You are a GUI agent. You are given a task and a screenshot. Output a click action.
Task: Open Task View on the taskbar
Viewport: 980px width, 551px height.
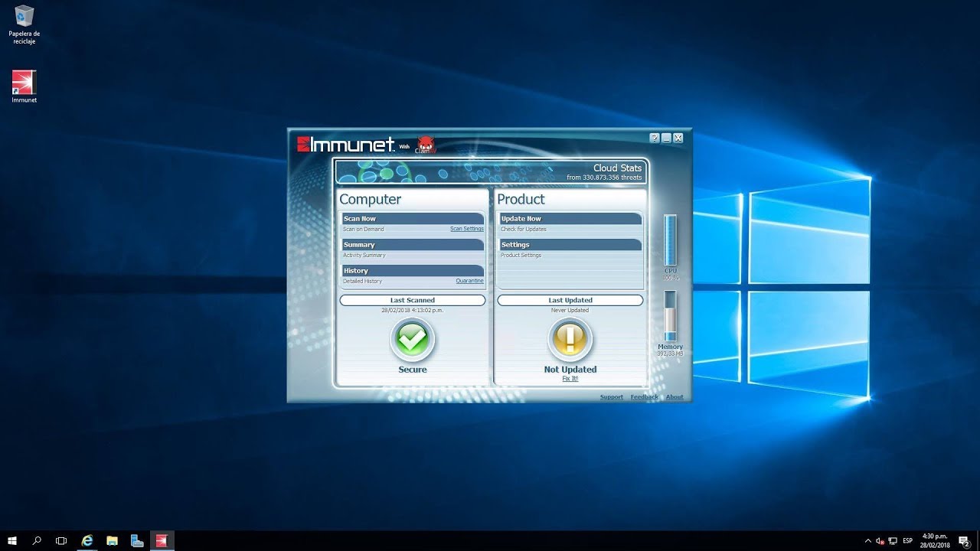(x=61, y=541)
